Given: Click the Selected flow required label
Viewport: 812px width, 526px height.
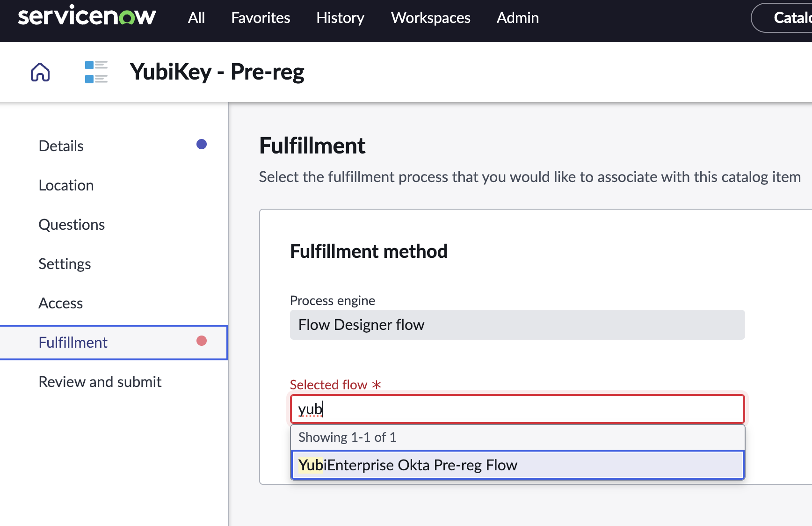Looking at the screenshot, I should coord(335,385).
